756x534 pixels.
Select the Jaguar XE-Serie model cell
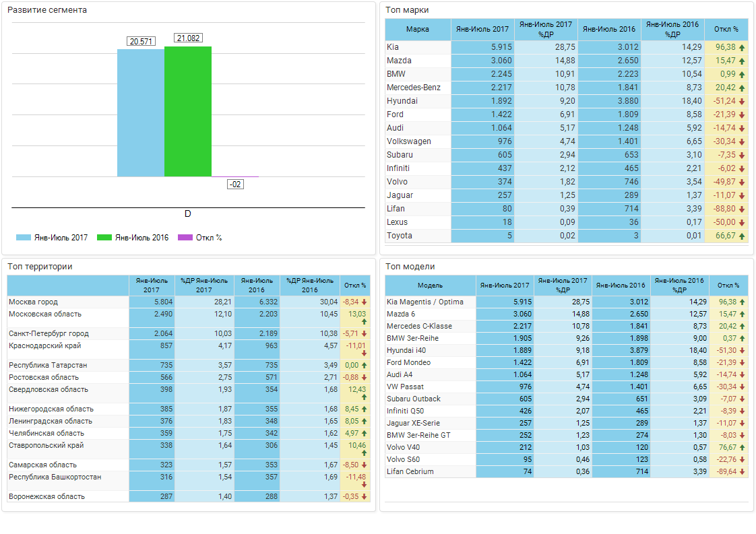pos(430,423)
